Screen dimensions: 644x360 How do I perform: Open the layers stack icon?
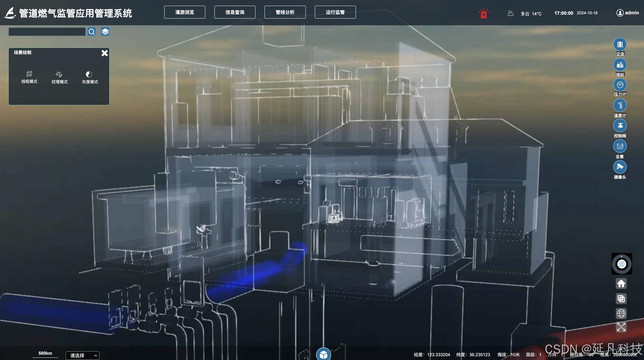105,32
